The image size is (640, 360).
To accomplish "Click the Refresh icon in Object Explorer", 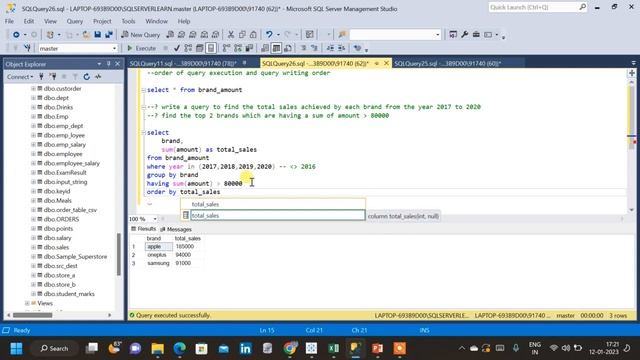I will point(86,77).
